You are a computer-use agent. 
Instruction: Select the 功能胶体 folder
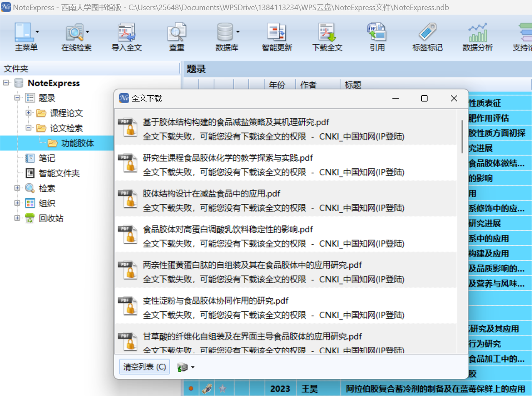(78, 143)
